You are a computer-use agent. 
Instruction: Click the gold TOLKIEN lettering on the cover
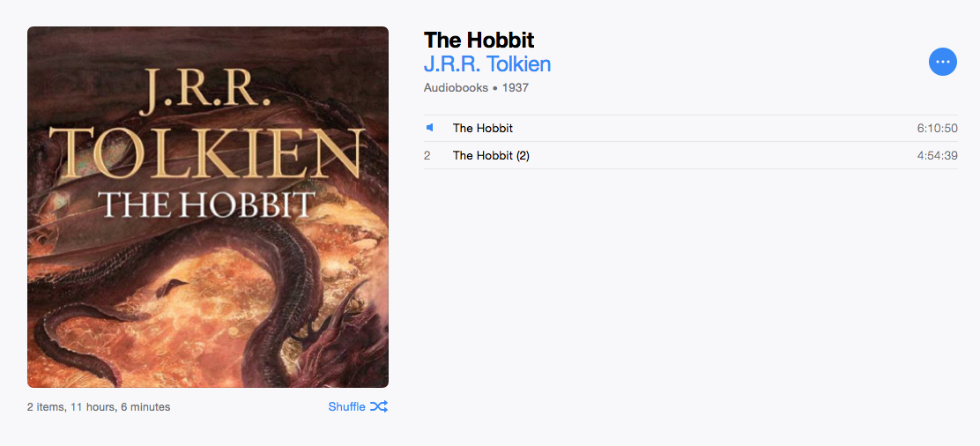207,152
